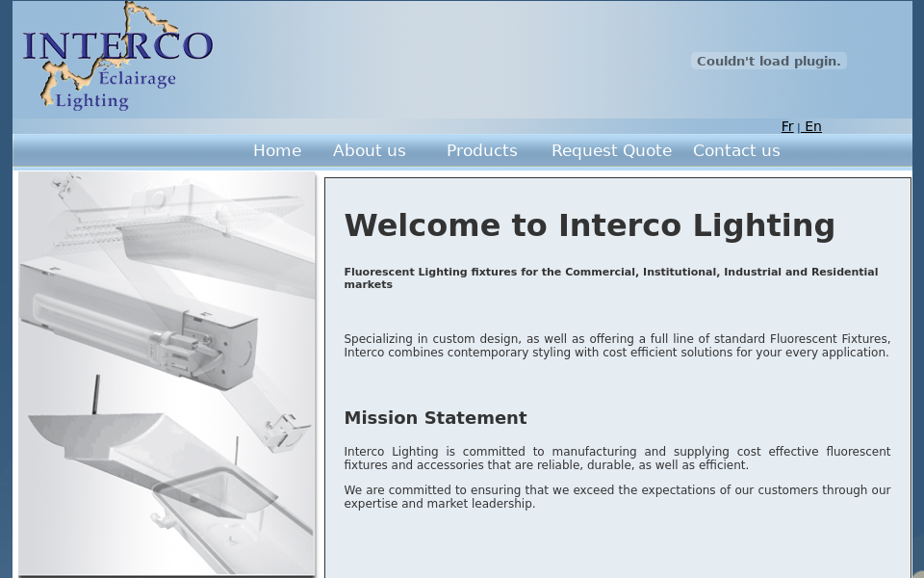Click the Welcome to Interco Lighting heading
This screenshot has width=924, height=578.
click(x=589, y=224)
